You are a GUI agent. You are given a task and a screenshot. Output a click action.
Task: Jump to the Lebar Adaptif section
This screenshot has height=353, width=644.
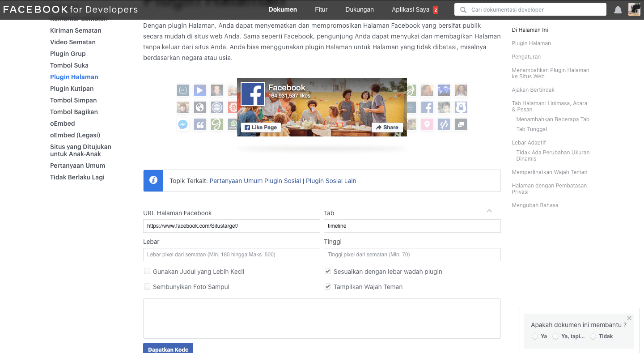pos(529,143)
